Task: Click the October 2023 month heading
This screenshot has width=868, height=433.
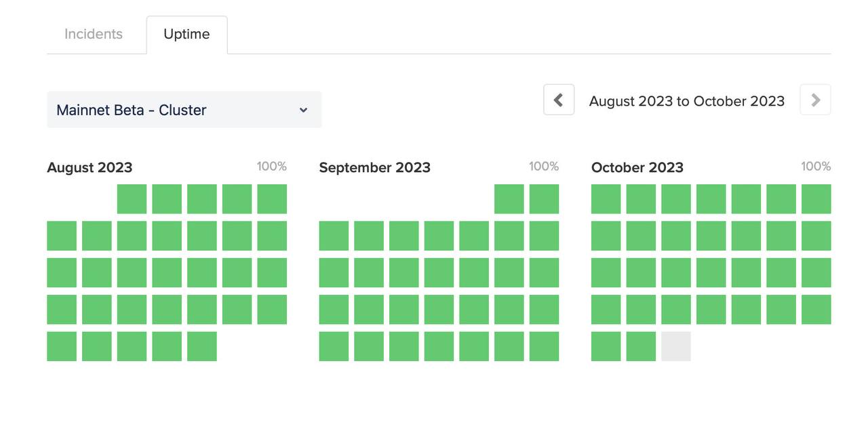Action: coord(637,167)
